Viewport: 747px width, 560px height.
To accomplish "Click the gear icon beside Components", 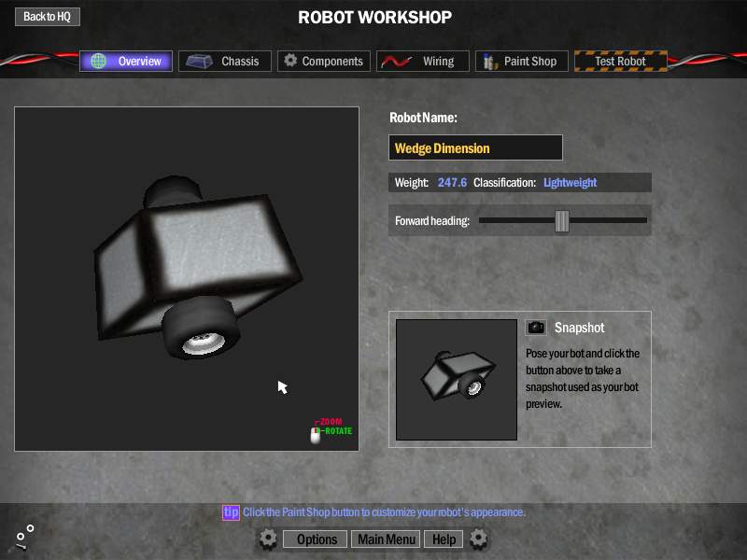I will (x=290, y=61).
